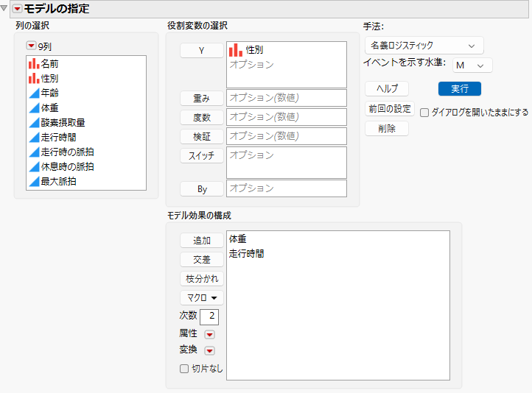
Task: Click the 検証 role button
Action: coord(202,137)
